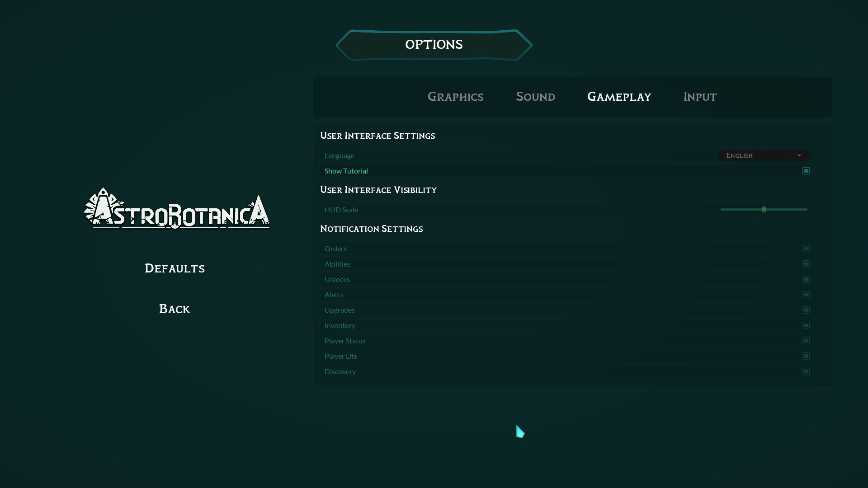Uncheck the Unlocks notification box
The width and height of the screenshot is (868, 488).
pyautogui.click(x=806, y=279)
